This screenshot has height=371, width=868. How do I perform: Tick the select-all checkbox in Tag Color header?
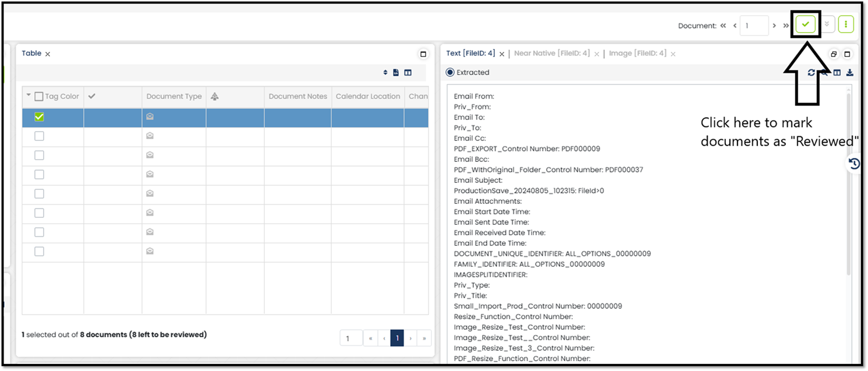pos(39,97)
